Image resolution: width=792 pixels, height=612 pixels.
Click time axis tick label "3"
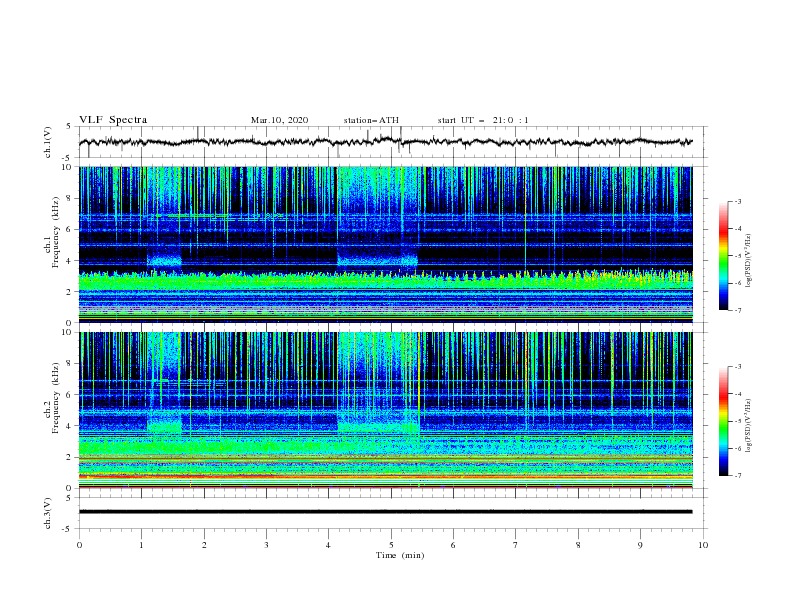pos(267,545)
